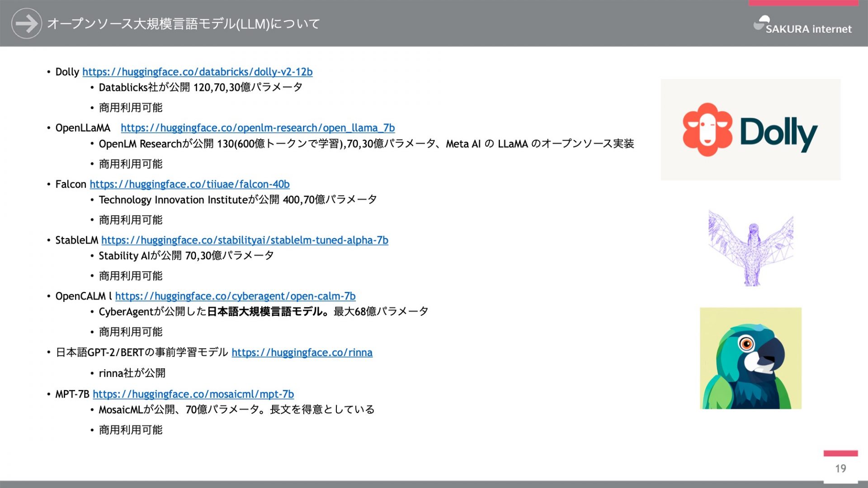Open the Dolly dolly-v2-12b Hugging Face link
Image resolution: width=868 pixels, height=488 pixels.
[197, 72]
